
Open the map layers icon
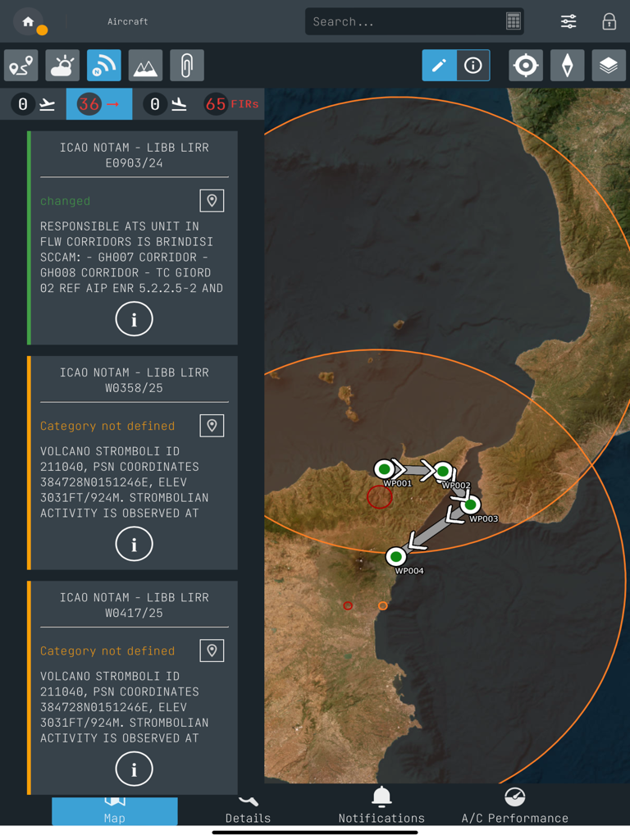point(609,66)
